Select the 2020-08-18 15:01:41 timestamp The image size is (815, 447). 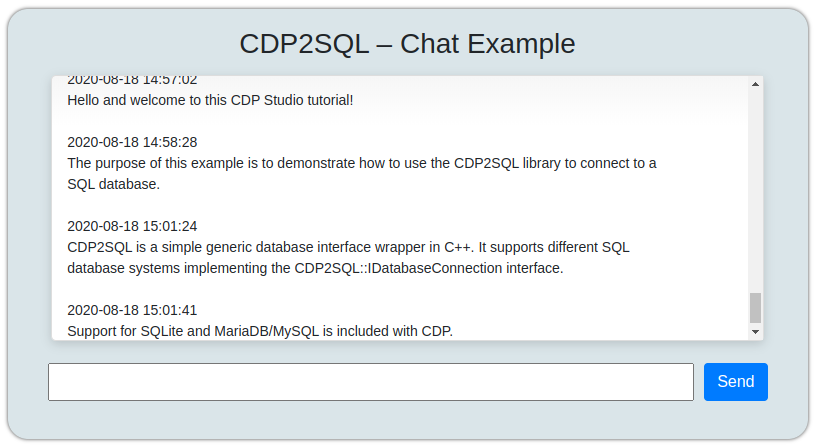click(132, 310)
